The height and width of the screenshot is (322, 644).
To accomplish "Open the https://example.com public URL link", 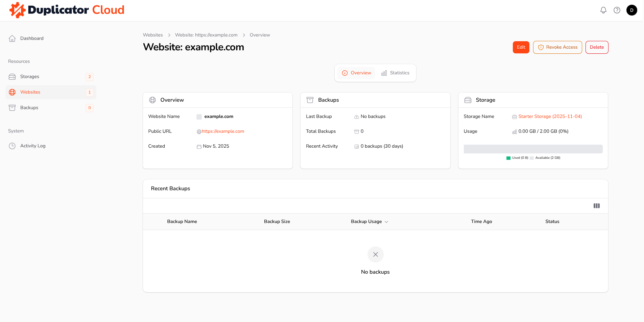I will click(223, 131).
